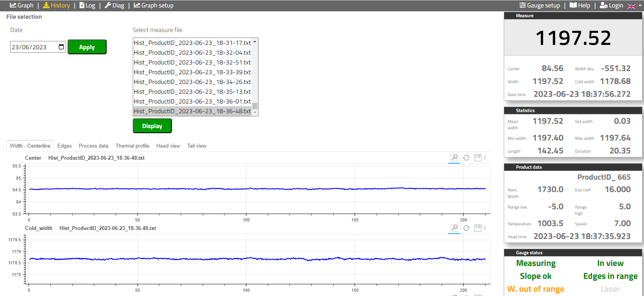The height and width of the screenshot is (296, 644).
Task: Reset the Cold_width chart view
Action: [466, 228]
